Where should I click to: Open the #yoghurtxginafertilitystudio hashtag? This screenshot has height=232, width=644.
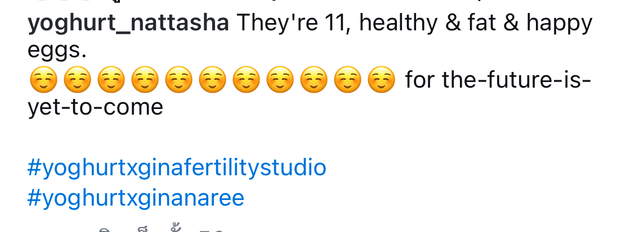[x=177, y=168]
